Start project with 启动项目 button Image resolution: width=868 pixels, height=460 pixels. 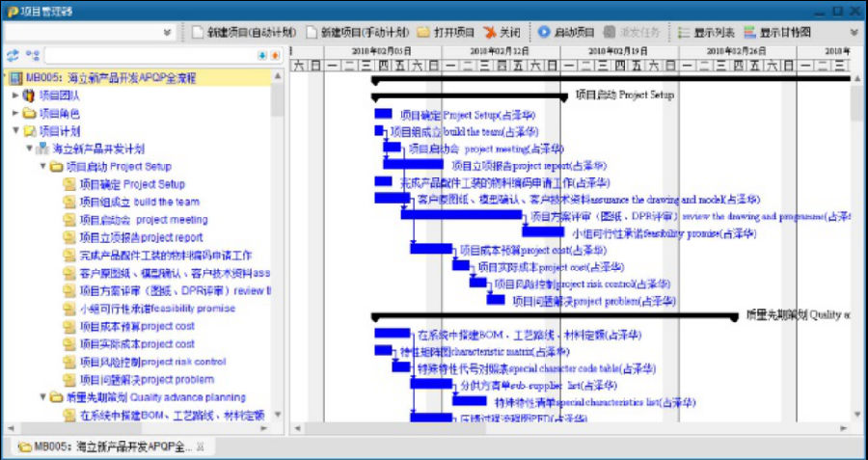pos(566,32)
